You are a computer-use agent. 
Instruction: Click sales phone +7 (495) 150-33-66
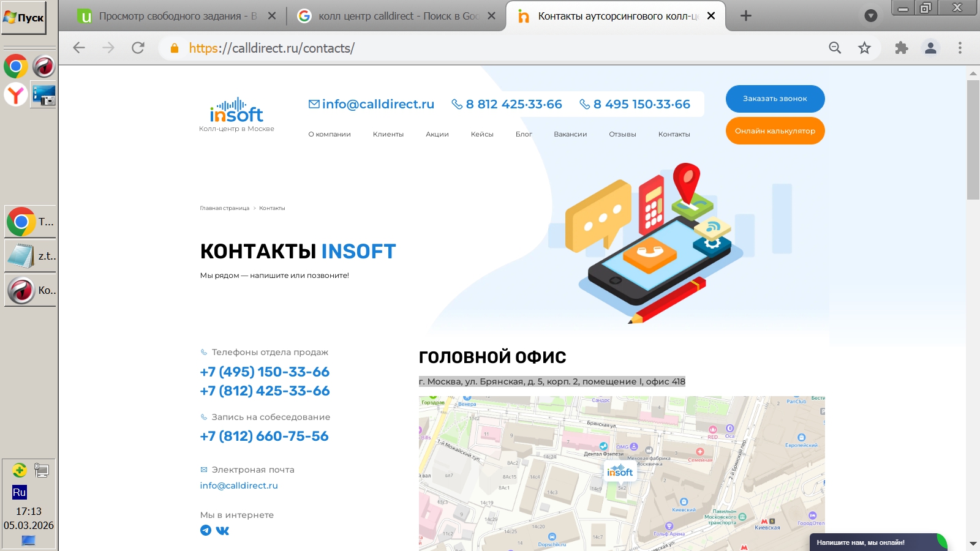265,372
